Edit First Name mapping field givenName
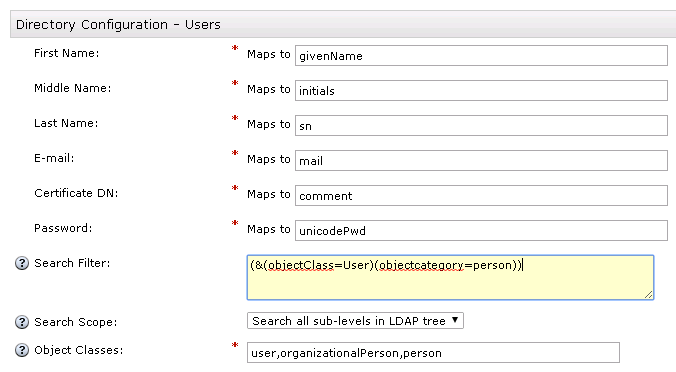676x372 pixels. click(481, 56)
